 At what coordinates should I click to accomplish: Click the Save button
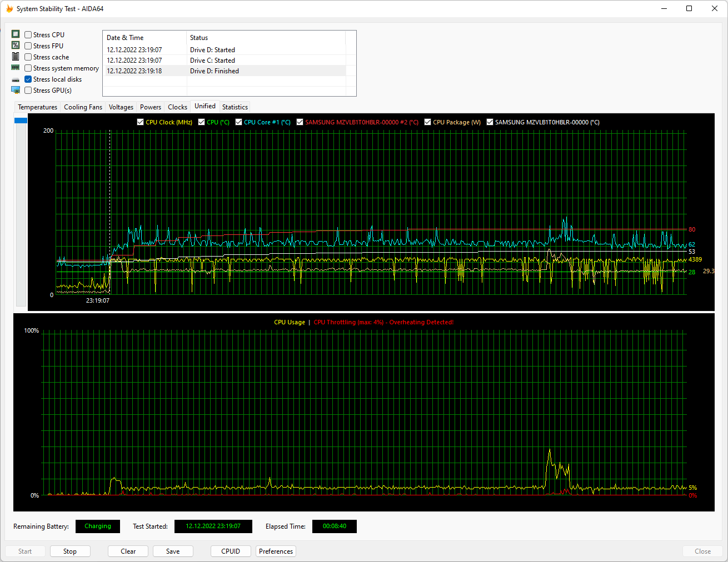point(173,551)
